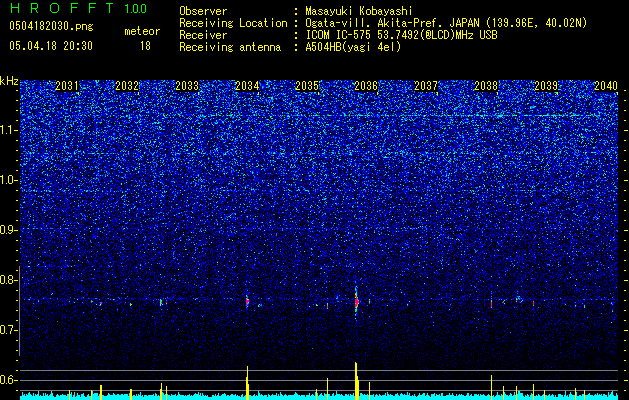
Task: Click antenna value A504HB(yagi 4el)
Action: point(353,47)
